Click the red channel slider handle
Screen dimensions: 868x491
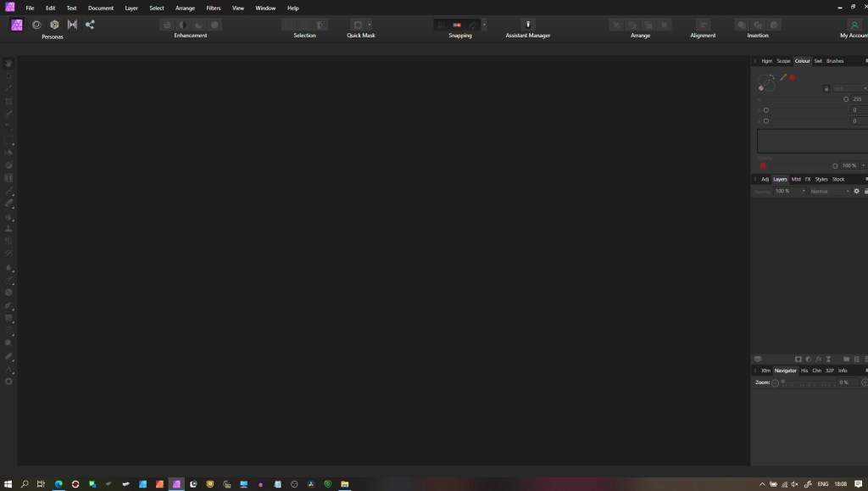[x=846, y=99]
